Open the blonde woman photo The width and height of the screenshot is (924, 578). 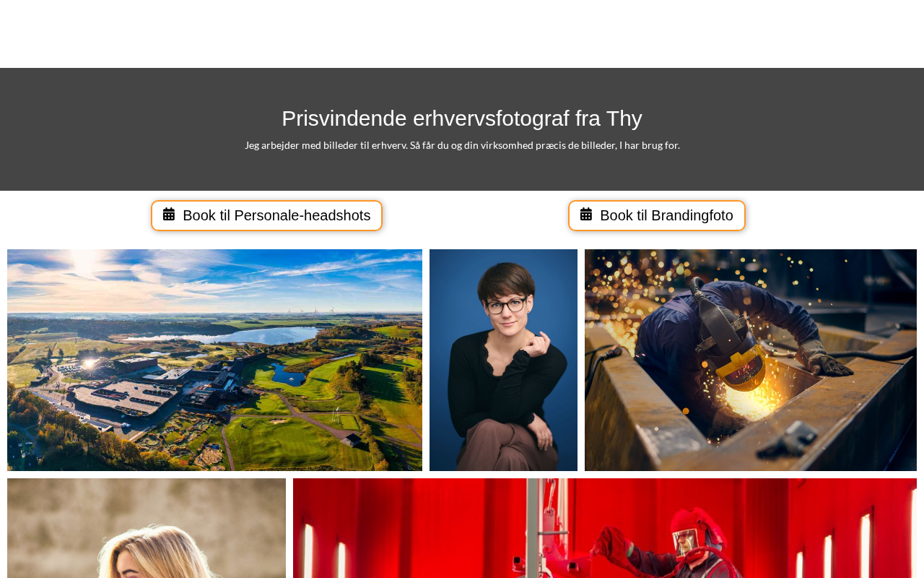point(147,528)
